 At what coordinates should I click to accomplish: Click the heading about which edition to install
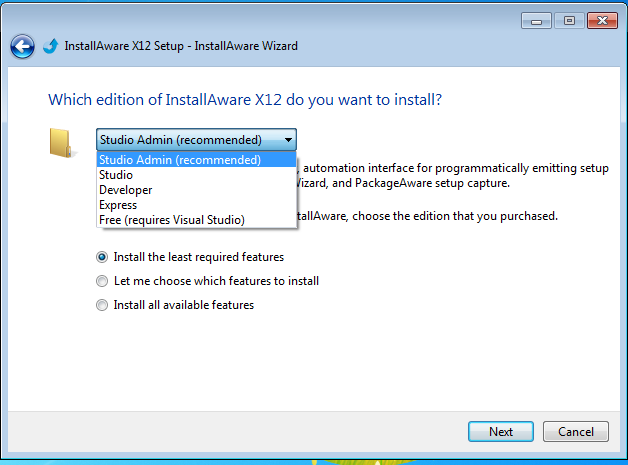point(245,100)
